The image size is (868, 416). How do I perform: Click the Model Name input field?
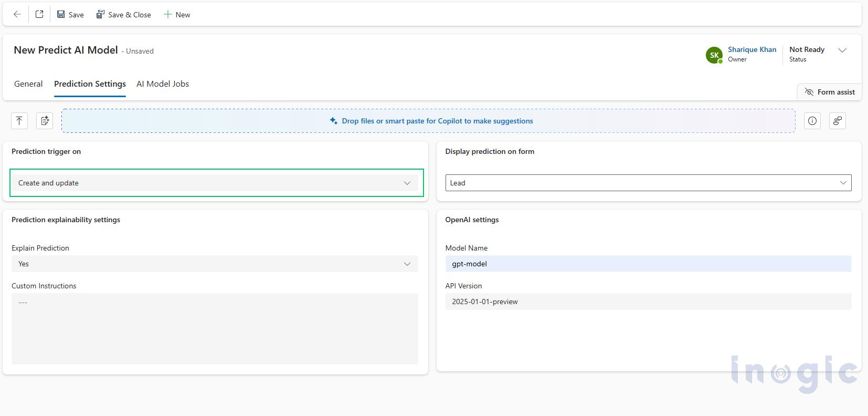648,264
